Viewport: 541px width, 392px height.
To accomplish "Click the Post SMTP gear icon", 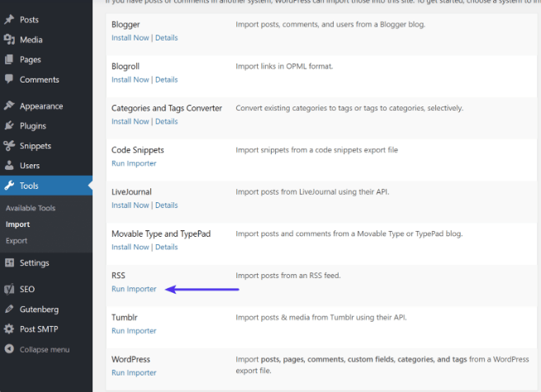I will 9,329.
